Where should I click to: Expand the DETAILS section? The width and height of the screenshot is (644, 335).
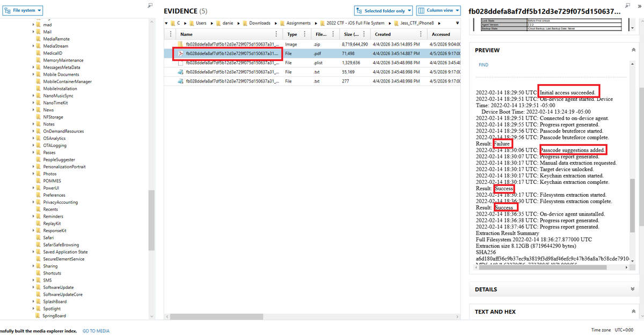632,289
